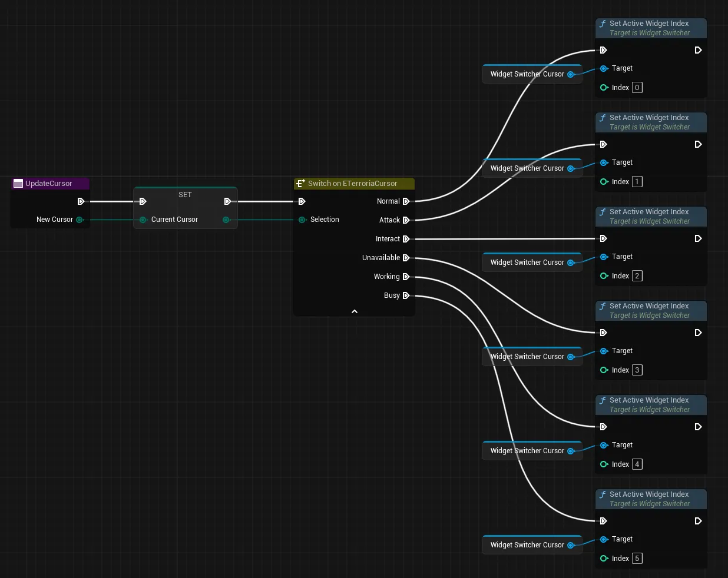This screenshot has height=578, width=728.
Task: Edit the Index field showing 4
Action: 637,464
